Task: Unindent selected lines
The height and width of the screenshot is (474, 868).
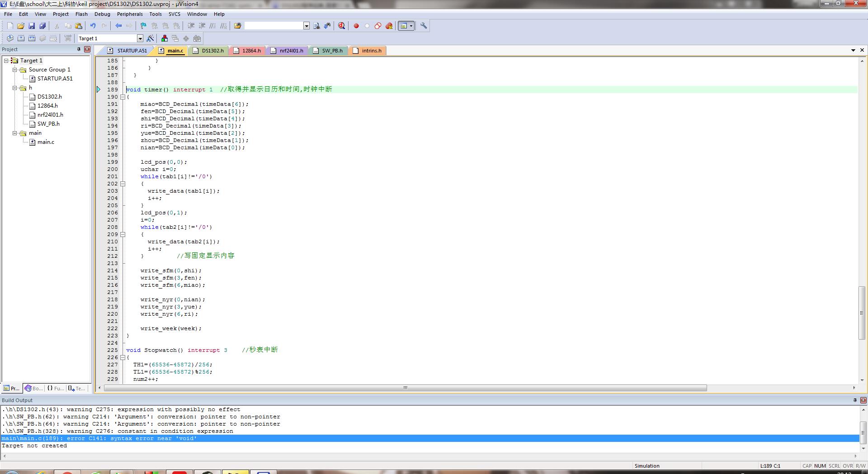Action: (202, 26)
